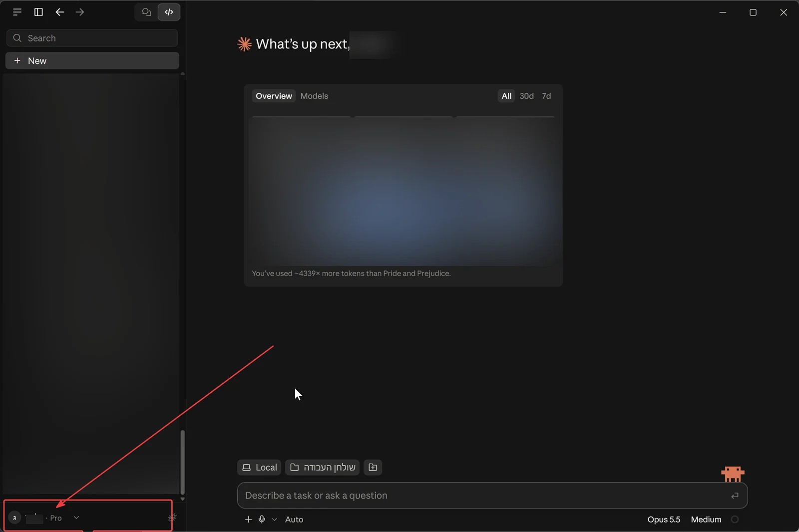This screenshot has width=799, height=532.
Task: Open the Medium effort selector
Action: pyautogui.click(x=706, y=520)
